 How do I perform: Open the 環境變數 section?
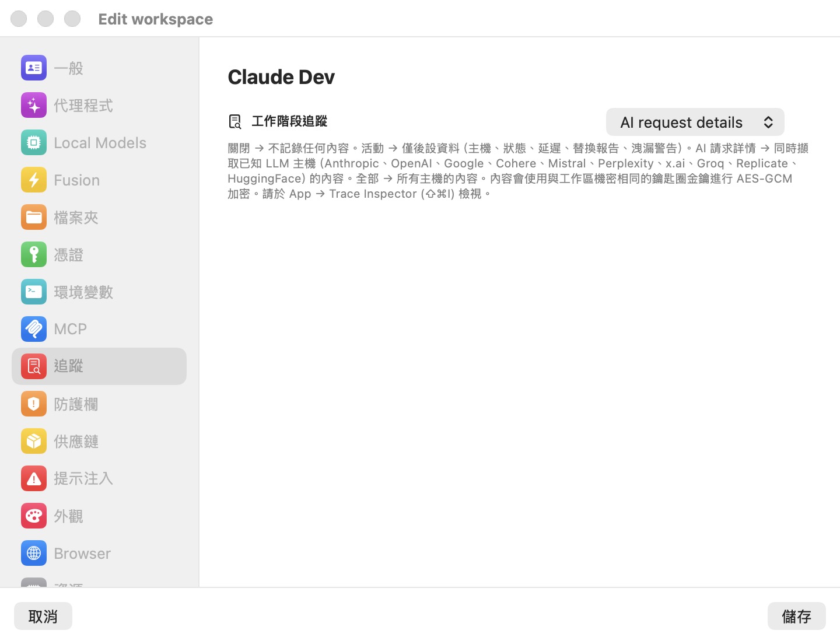99,292
